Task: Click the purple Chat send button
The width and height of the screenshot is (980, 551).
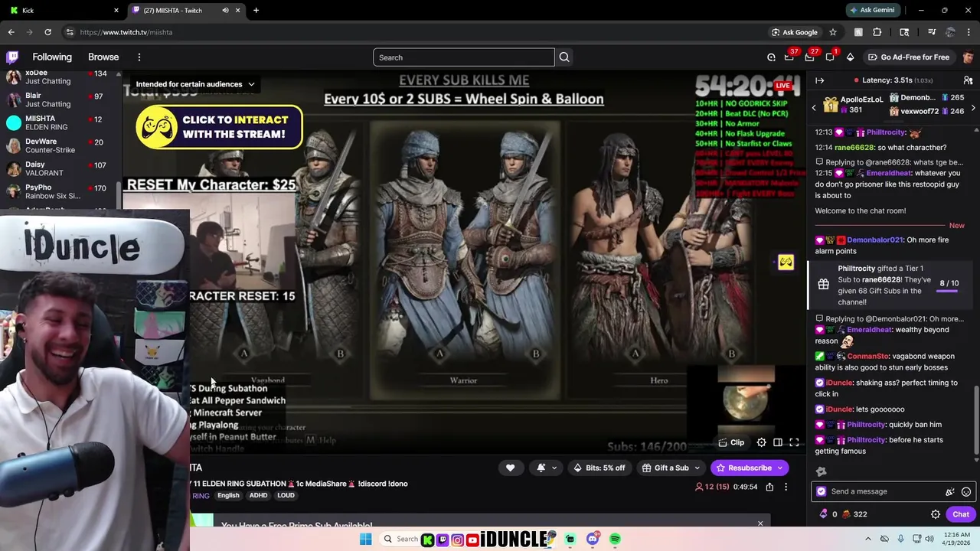Action: pos(961,514)
